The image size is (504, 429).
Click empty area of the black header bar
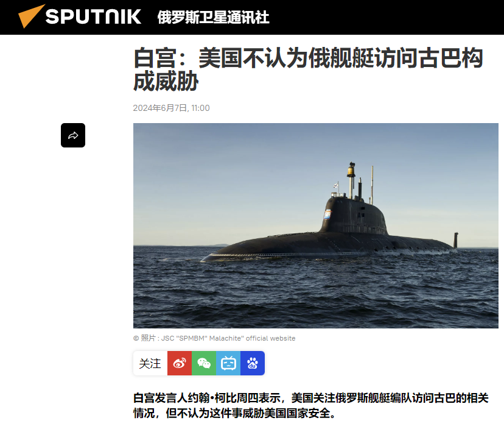click(x=386, y=17)
